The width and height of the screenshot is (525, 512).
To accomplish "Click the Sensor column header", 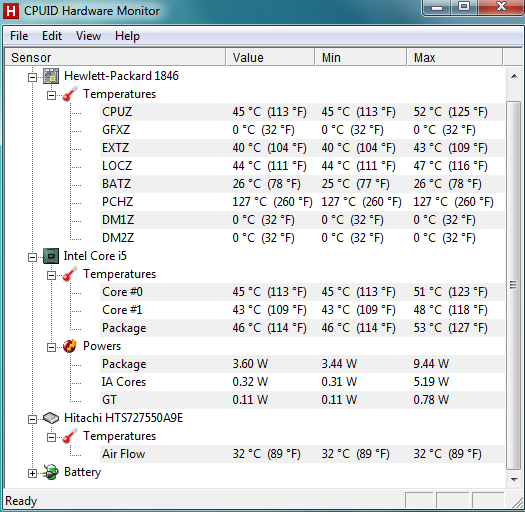I will click(x=116, y=57).
